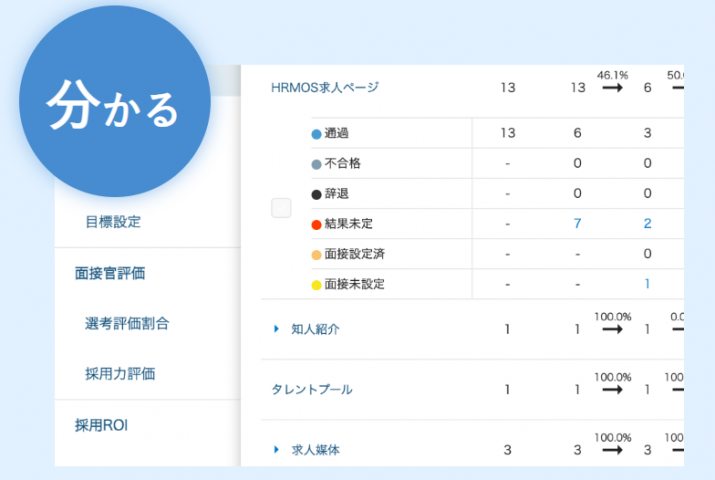715x480 pixels.
Task: Open 採用ROI sidebar section
Action: [x=102, y=425]
